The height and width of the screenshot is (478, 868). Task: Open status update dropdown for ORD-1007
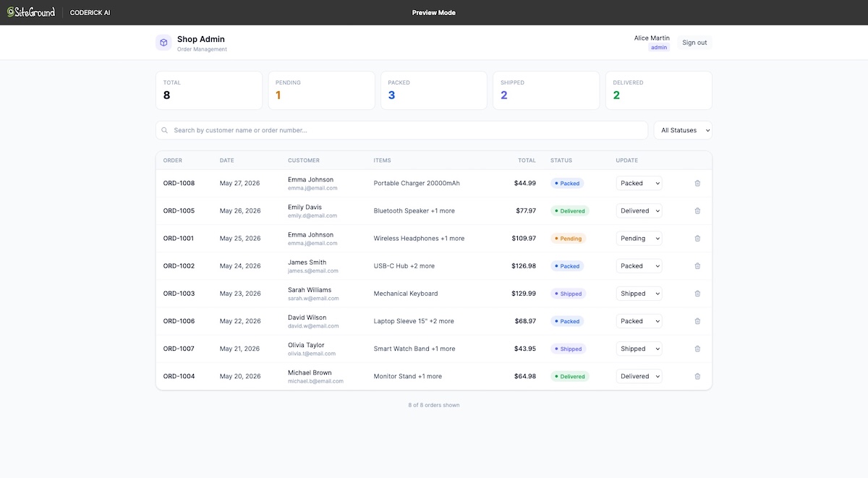pyautogui.click(x=639, y=349)
